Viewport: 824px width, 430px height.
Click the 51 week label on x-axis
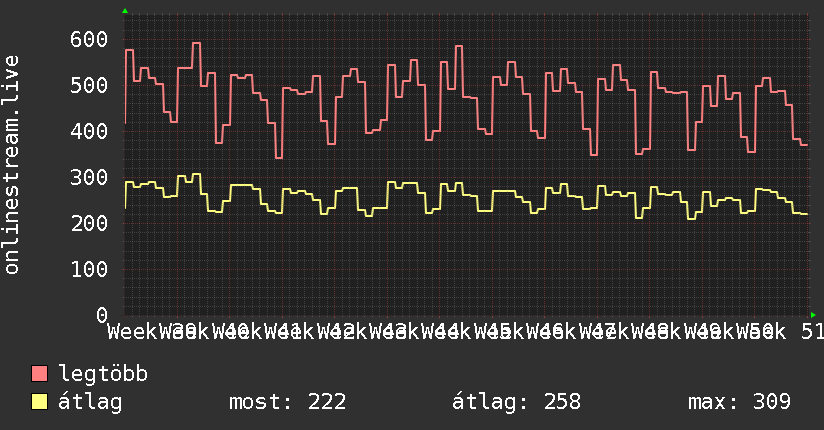[x=812, y=332]
